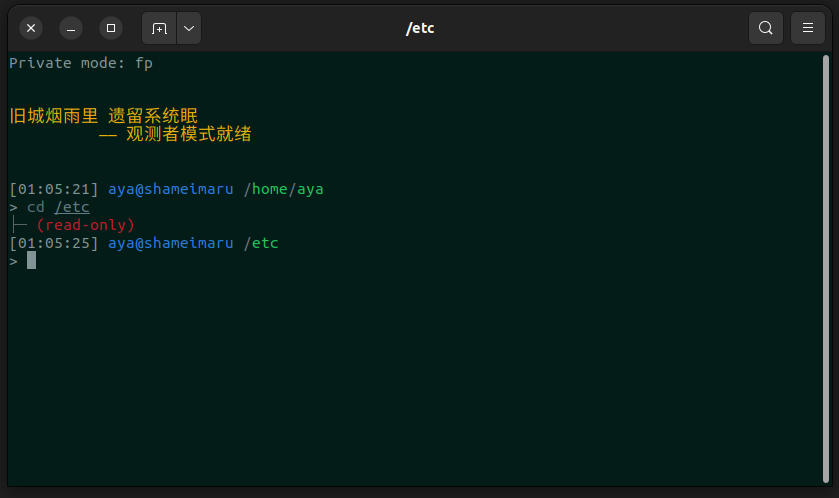Image resolution: width=839 pixels, height=498 pixels.
Task: Click the green /etc path in latest prompt
Action: point(261,243)
